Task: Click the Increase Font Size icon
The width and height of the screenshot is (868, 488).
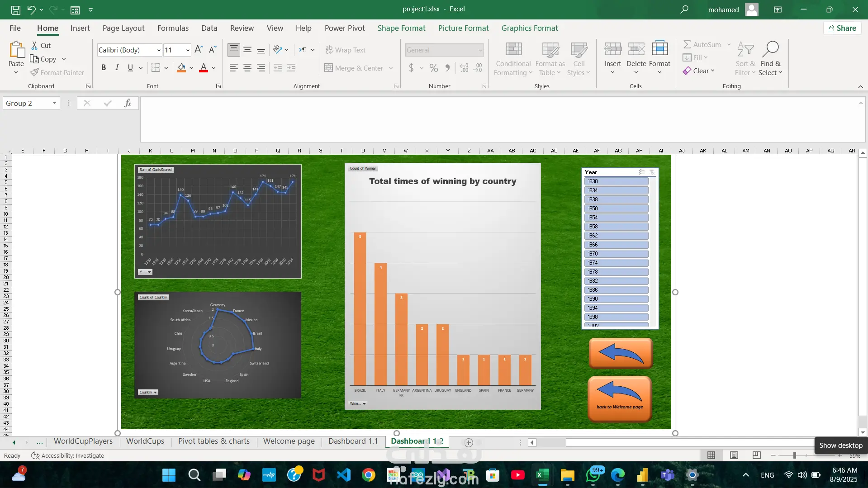Action: pos(199,50)
